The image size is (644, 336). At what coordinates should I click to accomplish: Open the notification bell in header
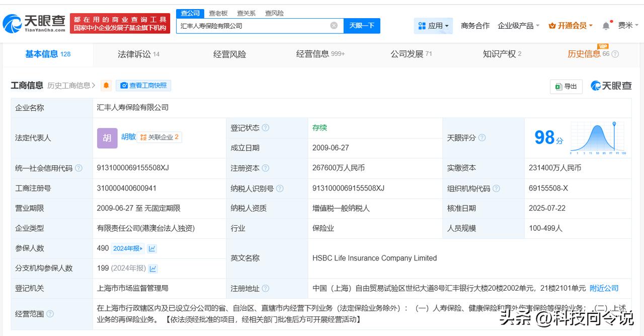pos(606,25)
